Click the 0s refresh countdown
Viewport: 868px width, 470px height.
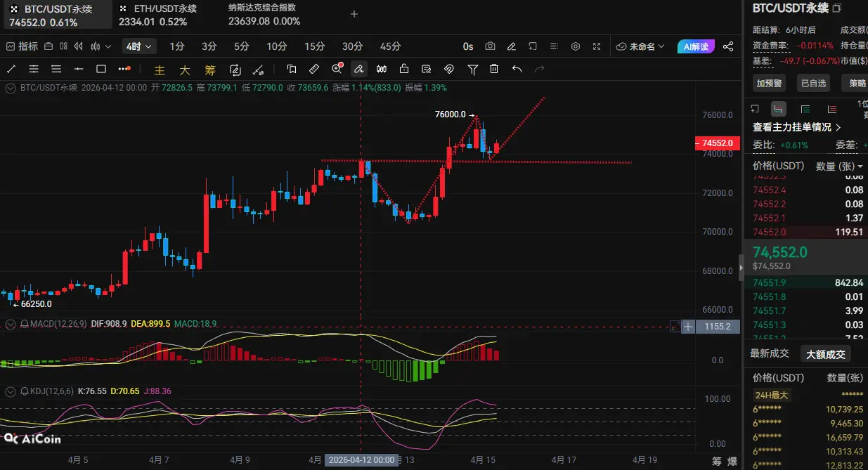point(468,46)
